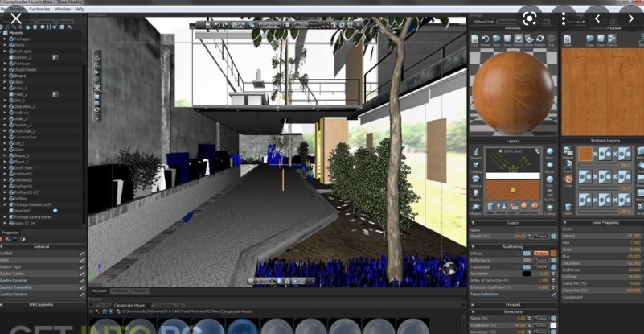Click the Stop icon in Preview toolbar

pyautogui.click(x=551, y=40)
